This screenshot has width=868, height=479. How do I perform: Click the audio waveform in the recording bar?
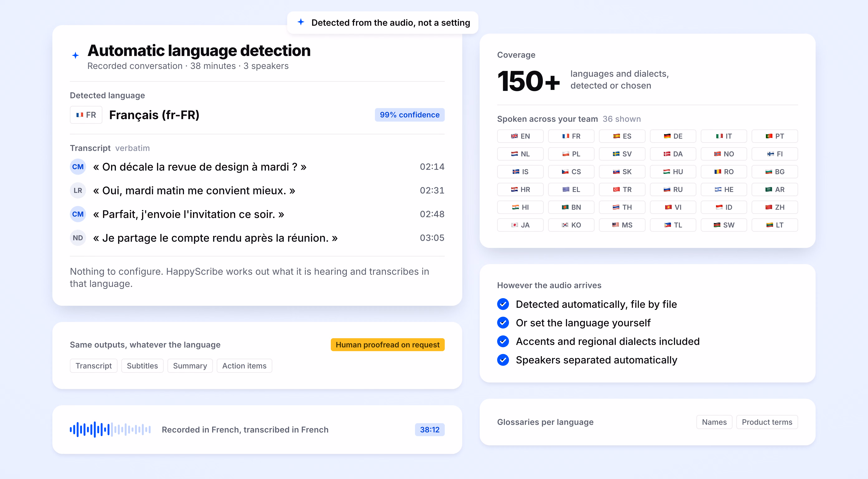pos(110,430)
